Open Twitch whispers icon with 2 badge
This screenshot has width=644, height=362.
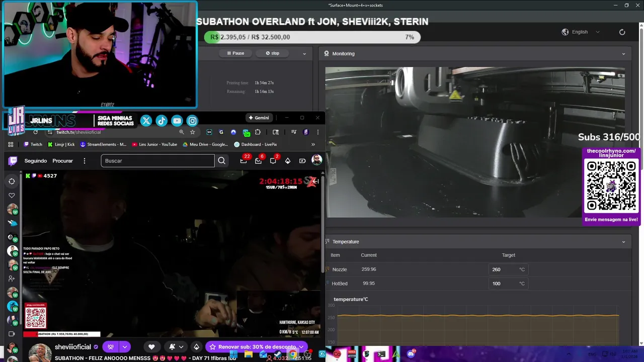pyautogui.click(x=273, y=161)
